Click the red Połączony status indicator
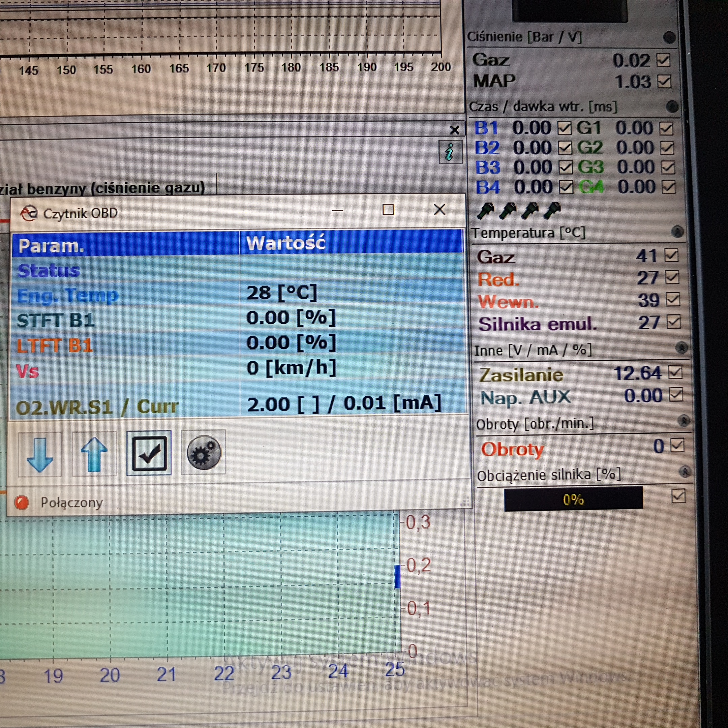This screenshot has width=728, height=728. pos(22,502)
